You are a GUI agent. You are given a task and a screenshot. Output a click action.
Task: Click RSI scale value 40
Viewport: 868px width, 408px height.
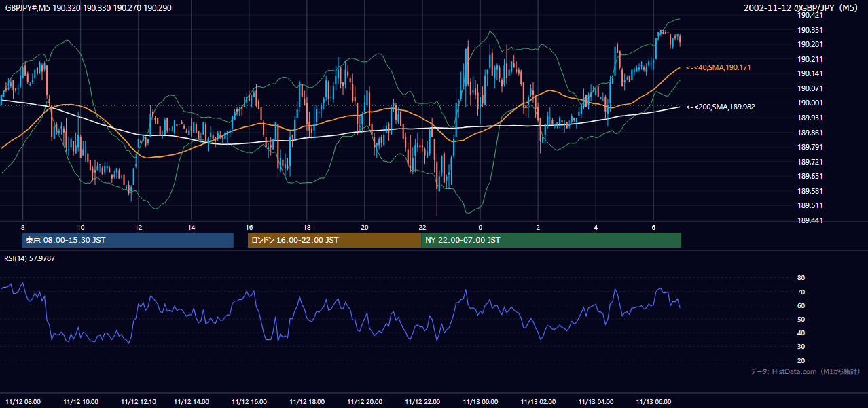pyautogui.click(x=801, y=333)
